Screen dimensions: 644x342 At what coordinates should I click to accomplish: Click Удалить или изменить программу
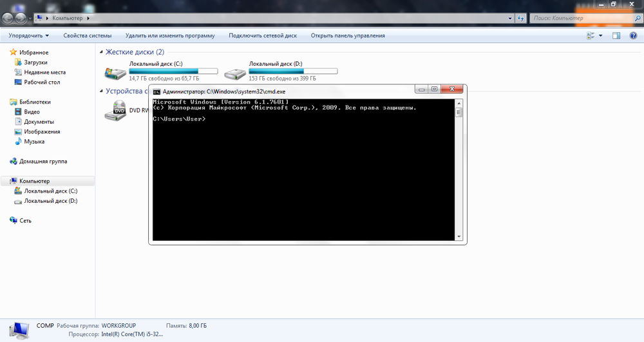pyautogui.click(x=170, y=35)
